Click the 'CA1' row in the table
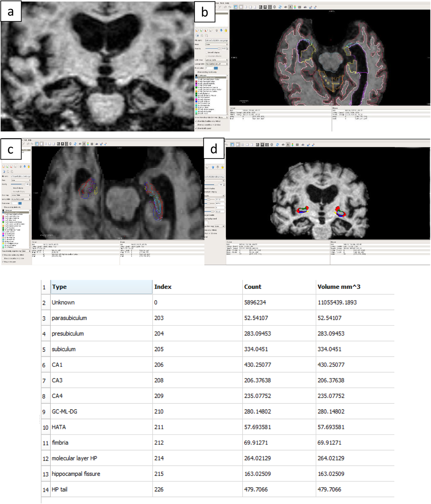 [x=218, y=365]
